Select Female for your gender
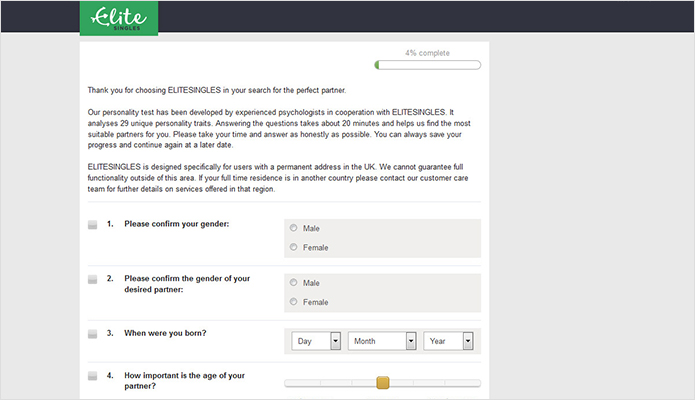This screenshot has width=695, height=400. (293, 247)
